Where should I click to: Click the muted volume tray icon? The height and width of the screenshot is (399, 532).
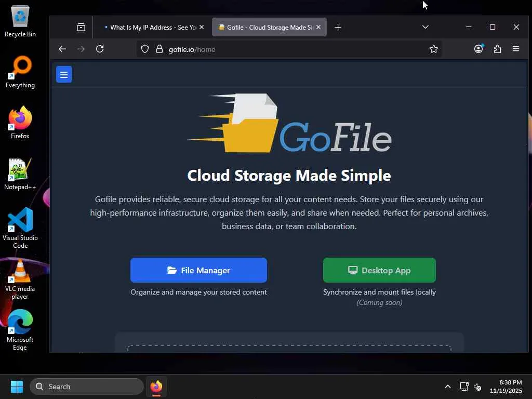477,387
